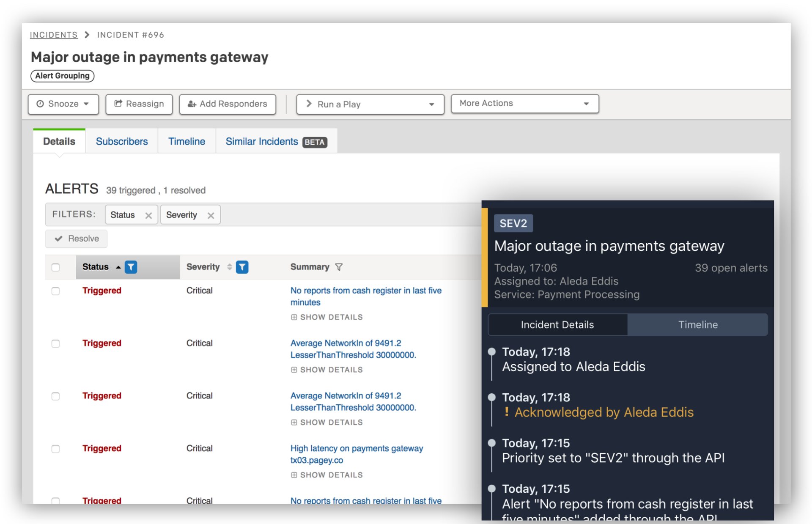The width and height of the screenshot is (812, 524).
Task: Switch to the Subscribers tab
Action: click(x=122, y=141)
